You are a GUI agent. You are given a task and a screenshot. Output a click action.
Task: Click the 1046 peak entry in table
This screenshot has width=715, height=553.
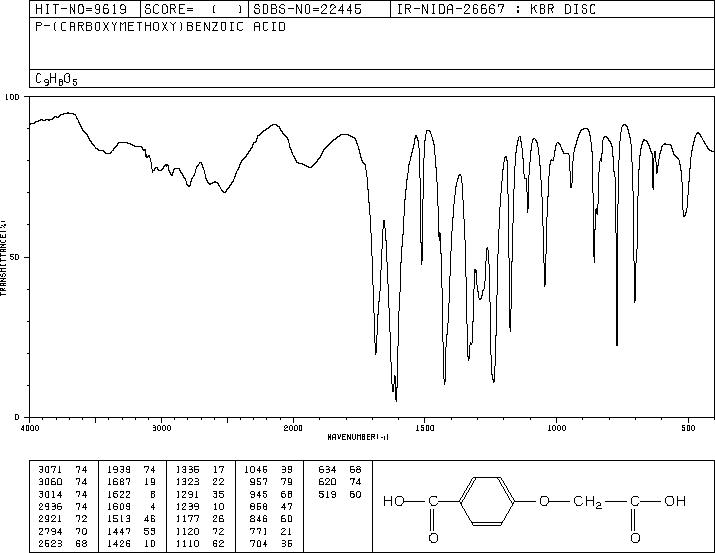pos(269,470)
